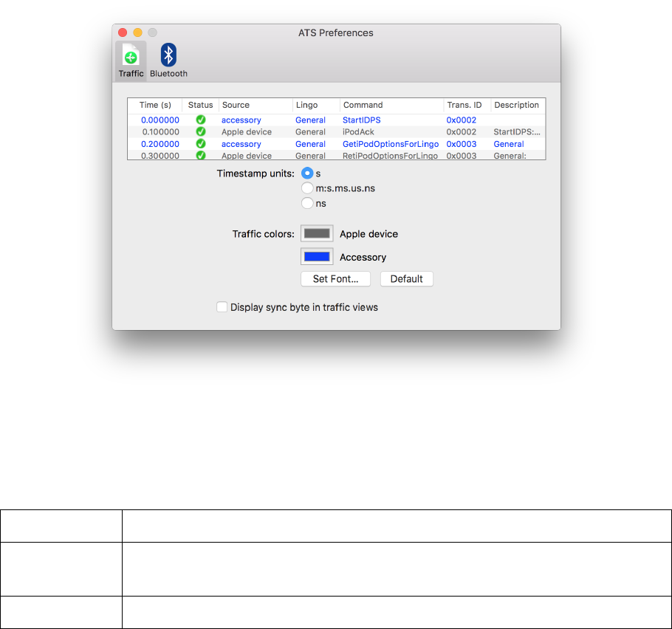
Task: Select the GetiPodOptionsForLingo command cell
Action: tap(391, 144)
